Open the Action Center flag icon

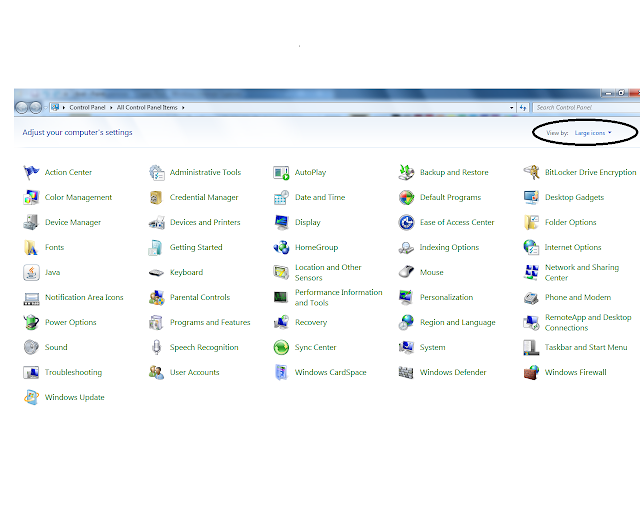31,173
